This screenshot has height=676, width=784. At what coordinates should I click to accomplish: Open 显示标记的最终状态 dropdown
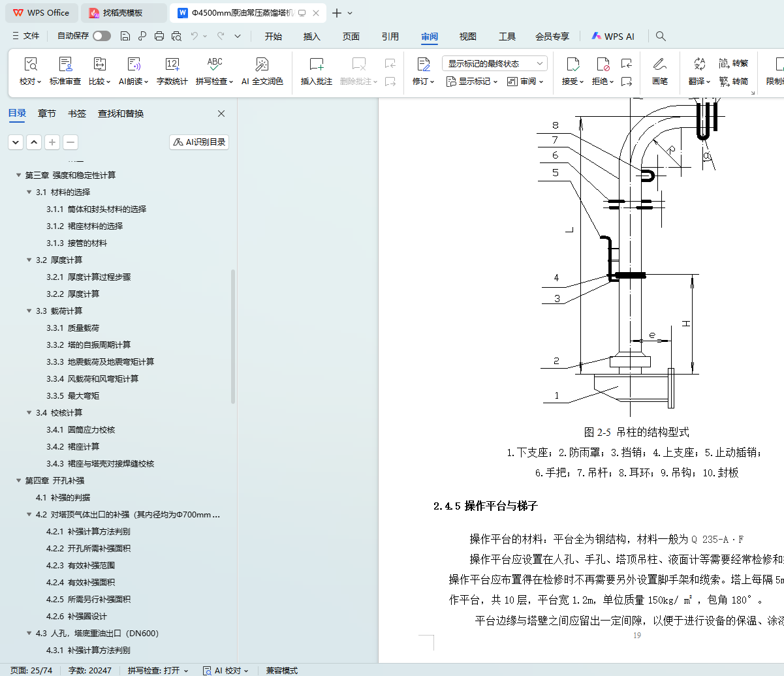point(494,63)
